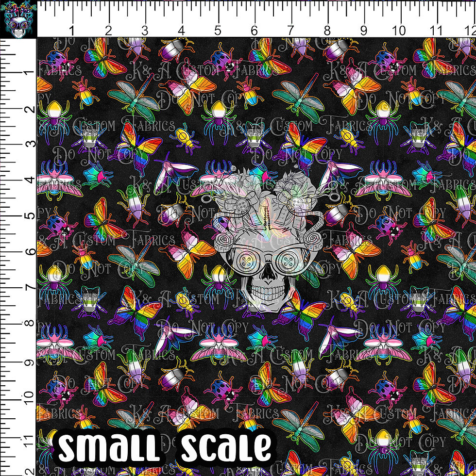Select the number 10 on the horizontal ruler
This screenshot has width=476, height=476.
[398, 31]
